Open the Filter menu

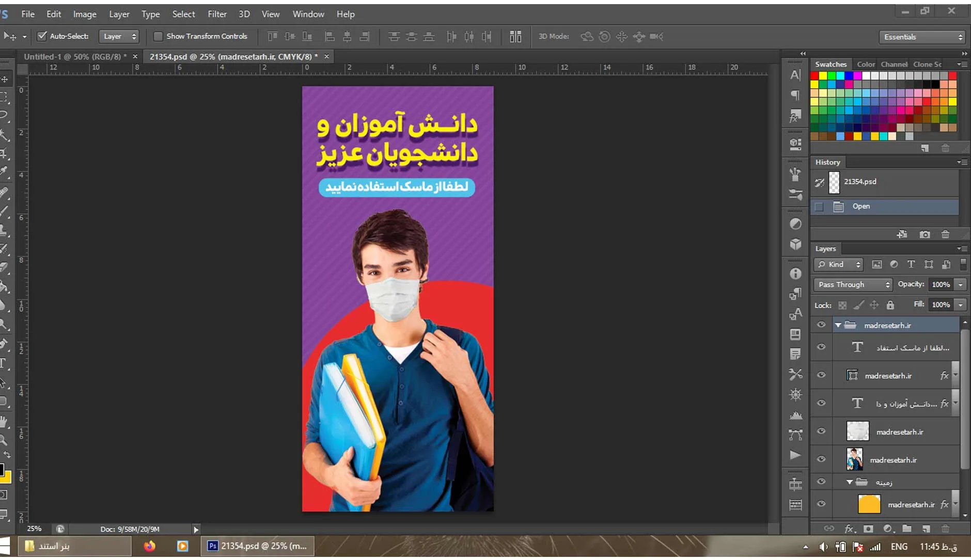coord(217,14)
